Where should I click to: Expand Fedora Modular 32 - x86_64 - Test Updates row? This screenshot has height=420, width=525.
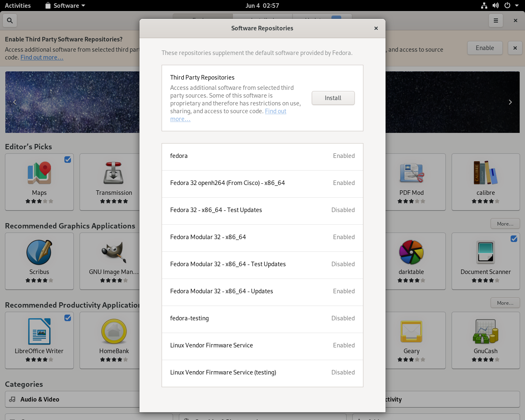coord(262,265)
